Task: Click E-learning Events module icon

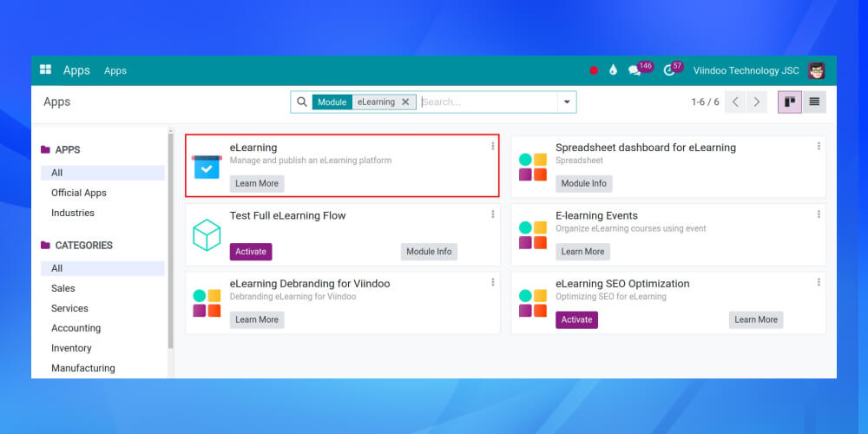Action: click(x=533, y=234)
